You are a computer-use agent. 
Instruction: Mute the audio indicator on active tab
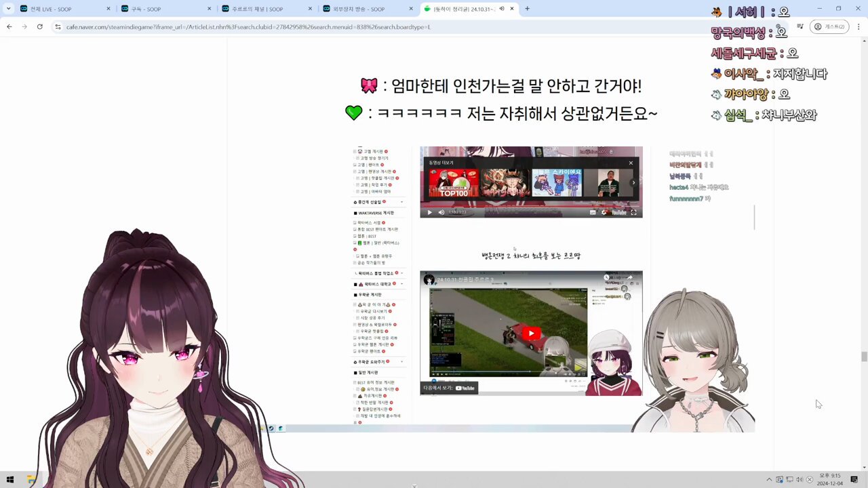[502, 9]
